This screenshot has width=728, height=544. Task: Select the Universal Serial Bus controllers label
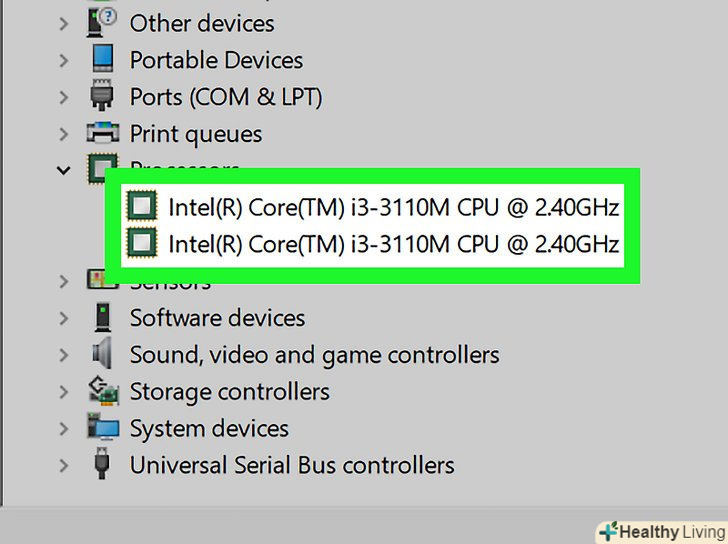click(292, 465)
